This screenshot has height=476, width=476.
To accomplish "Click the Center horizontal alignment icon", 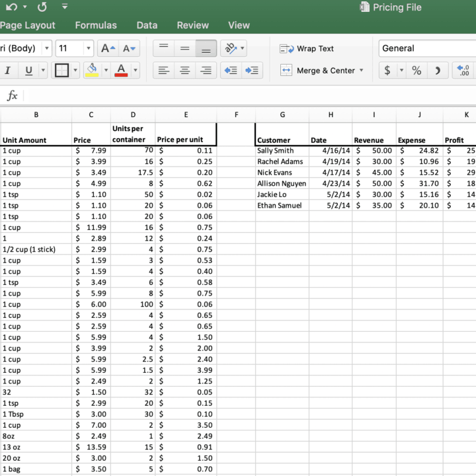I will (x=185, y=70).
